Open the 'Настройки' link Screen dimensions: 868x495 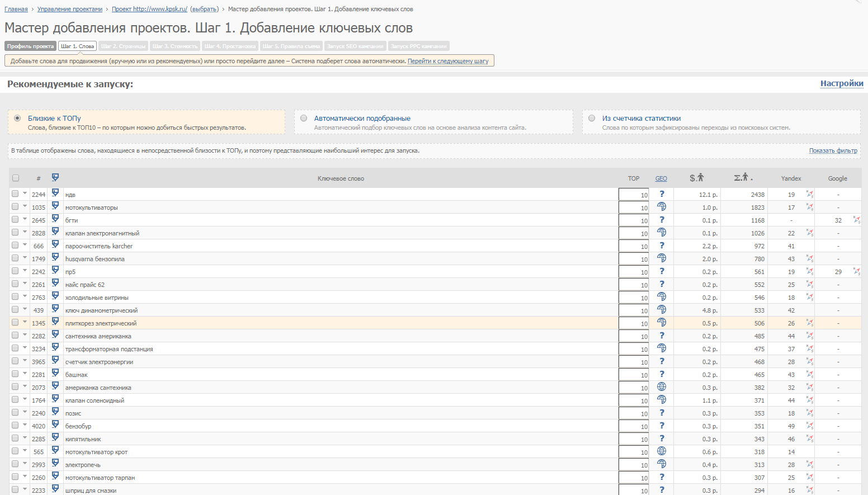click(842, 83)
